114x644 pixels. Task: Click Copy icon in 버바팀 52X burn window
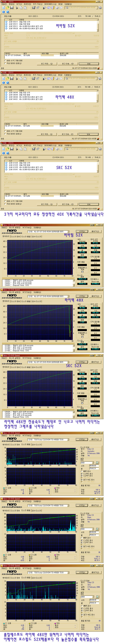coord(21,8)
